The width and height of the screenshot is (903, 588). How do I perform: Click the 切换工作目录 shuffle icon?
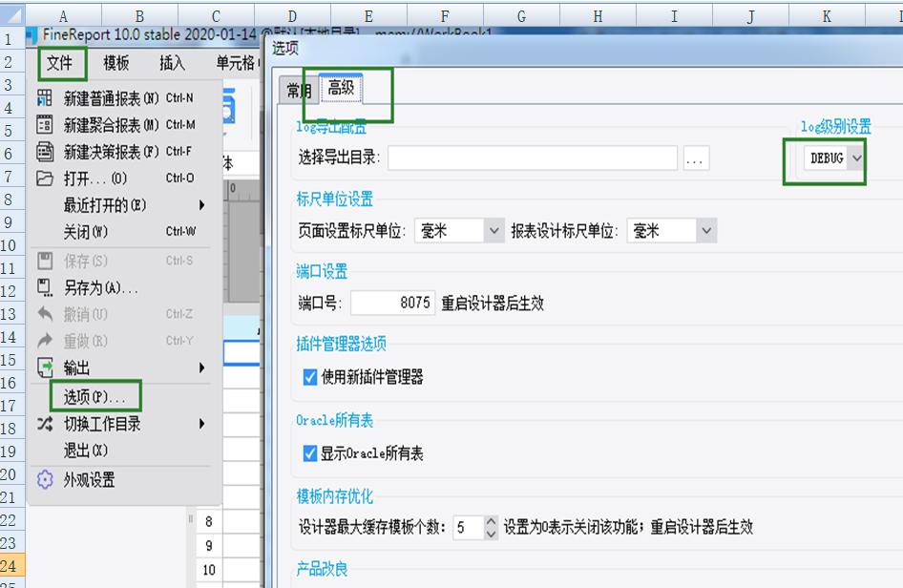45,424
